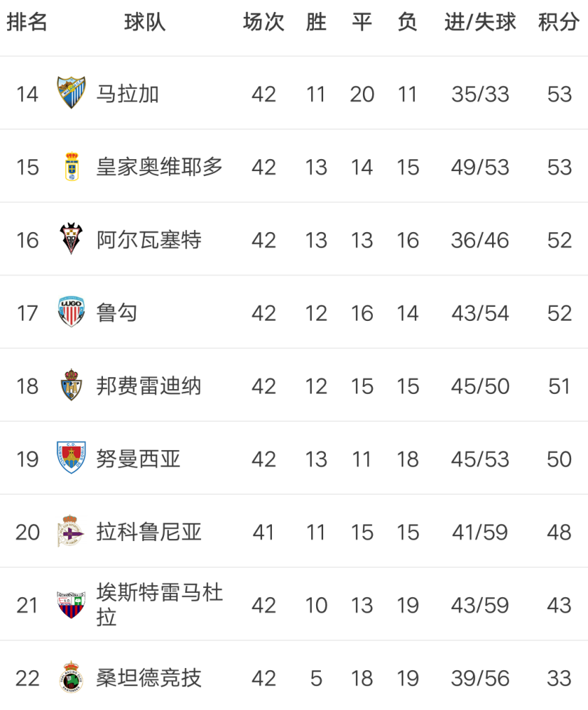Viewport: 588px width, 710px height.
Task: Select the Deportivo La Coruña crest
Action: pos(71,530)
